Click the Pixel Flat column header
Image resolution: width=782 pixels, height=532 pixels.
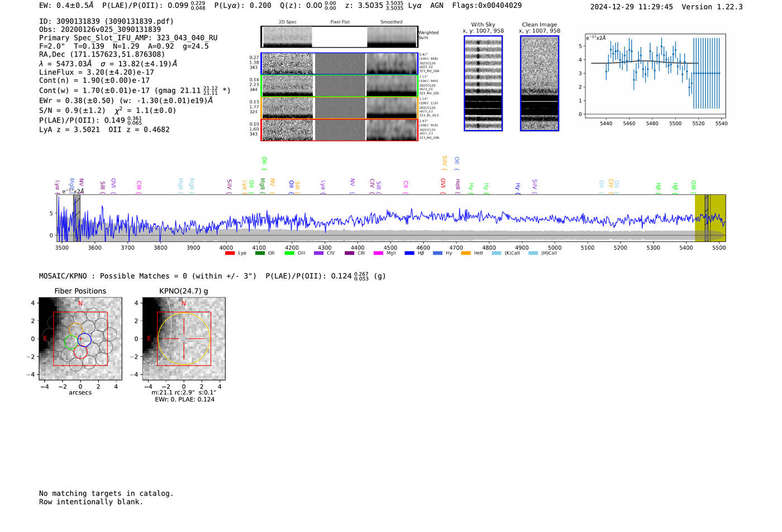tap(340, 22)
